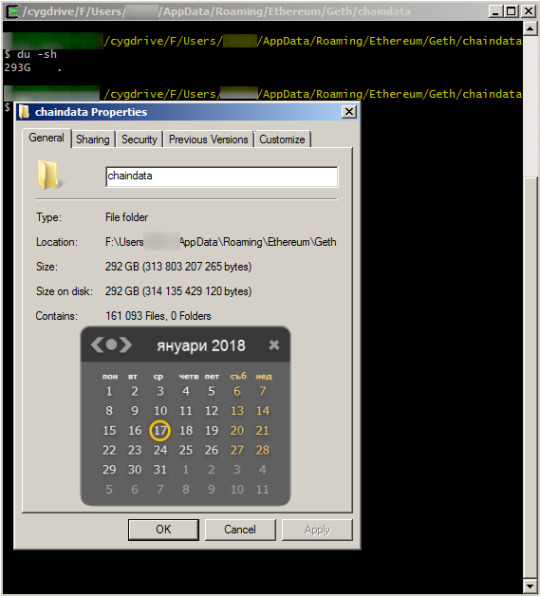Screen dimensions: 540x596
Task: Pick Saturday 13 in the calendar
Action: (x=237, y=411)
